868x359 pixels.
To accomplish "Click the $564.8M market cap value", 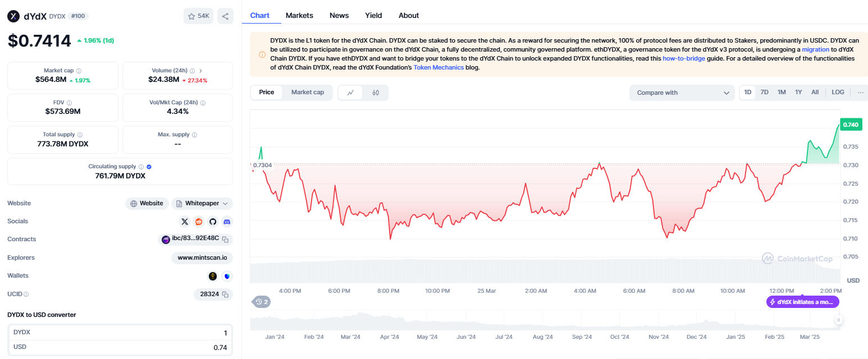I will pos(51,80).
